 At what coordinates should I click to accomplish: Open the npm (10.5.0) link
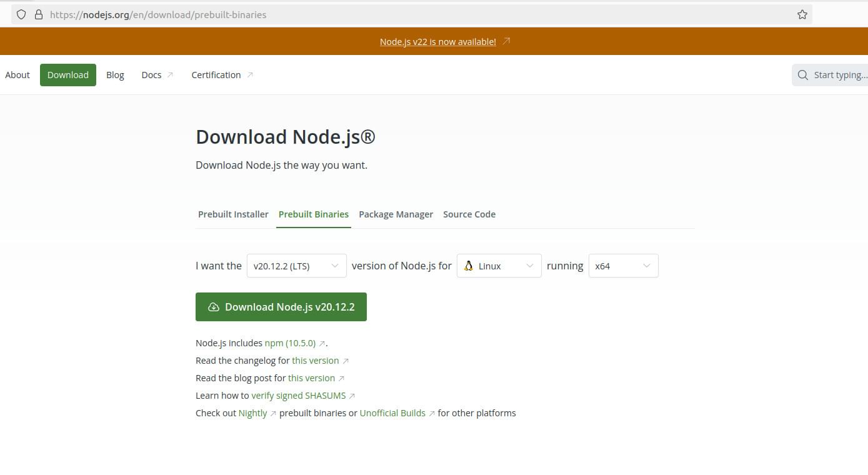(290, 343)
